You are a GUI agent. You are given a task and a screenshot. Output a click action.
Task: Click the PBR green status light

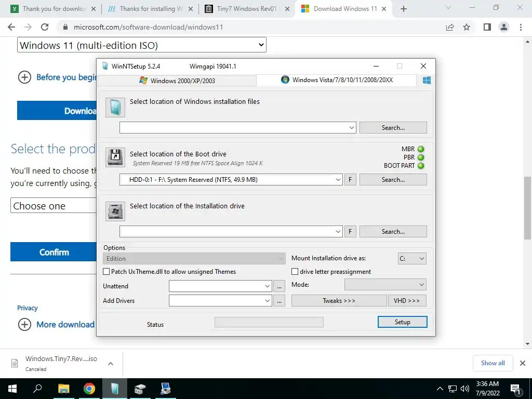(x=421, y=157)
